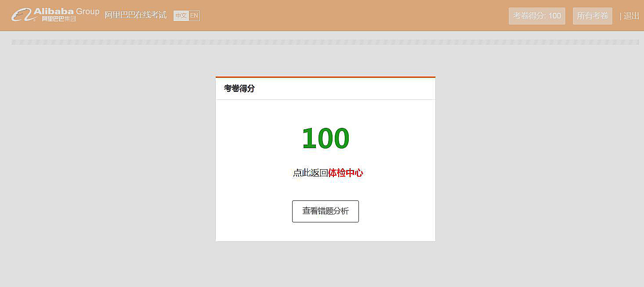This screenshot has width=644, height=287.
Task: Click the orange top border of the score card
Action: click(x=325, y=77)
